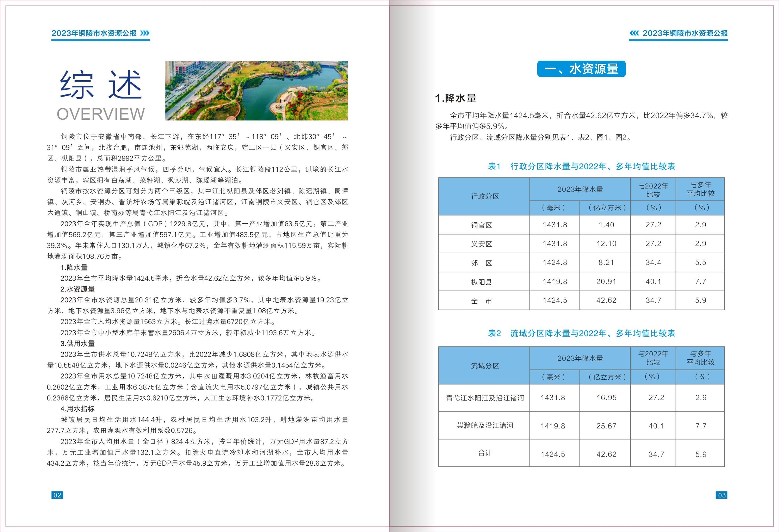Click value 8.21 in table 1
Screen dimensions: 779x532
tap(606, 263)
